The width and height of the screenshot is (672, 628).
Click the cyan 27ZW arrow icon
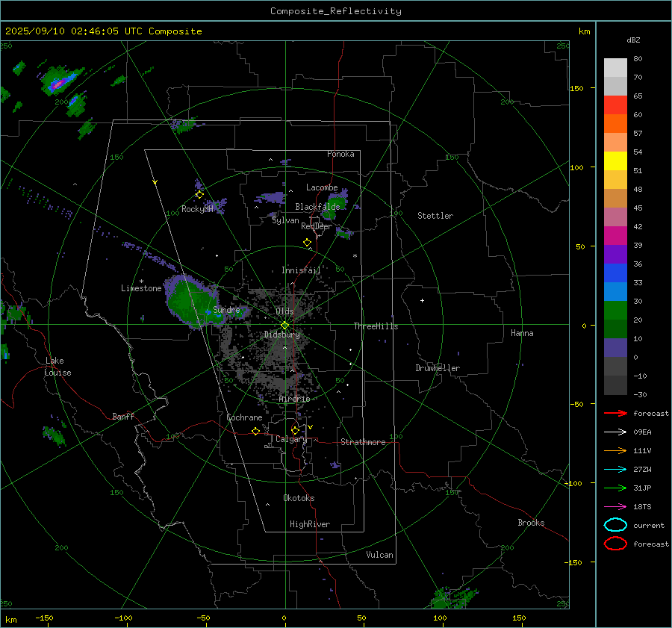[615, 470]
